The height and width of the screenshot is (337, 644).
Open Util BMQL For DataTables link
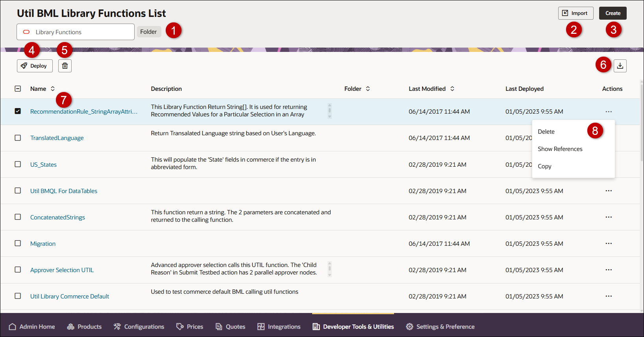(64, 191)
